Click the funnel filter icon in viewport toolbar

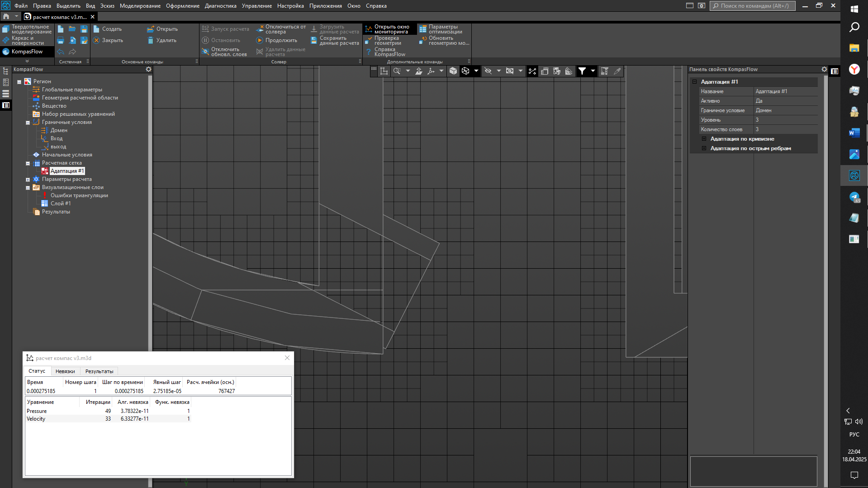point(582,71)
